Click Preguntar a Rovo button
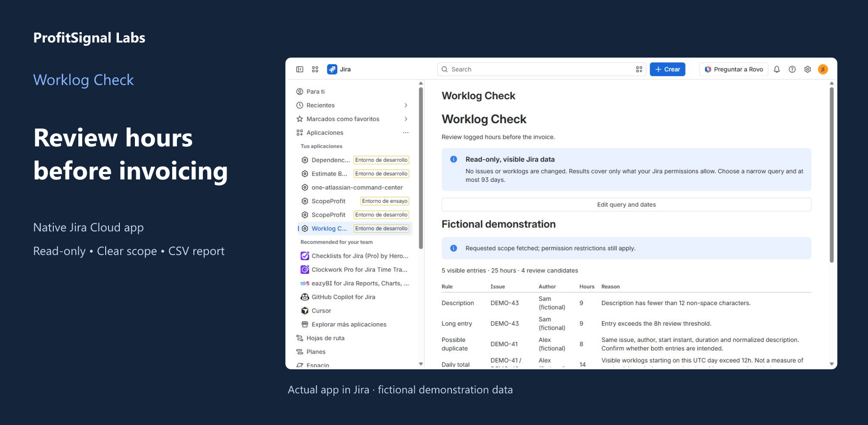The width and height of the screenshot is (868, 425). pyautogui.click(x=734, y=69)
